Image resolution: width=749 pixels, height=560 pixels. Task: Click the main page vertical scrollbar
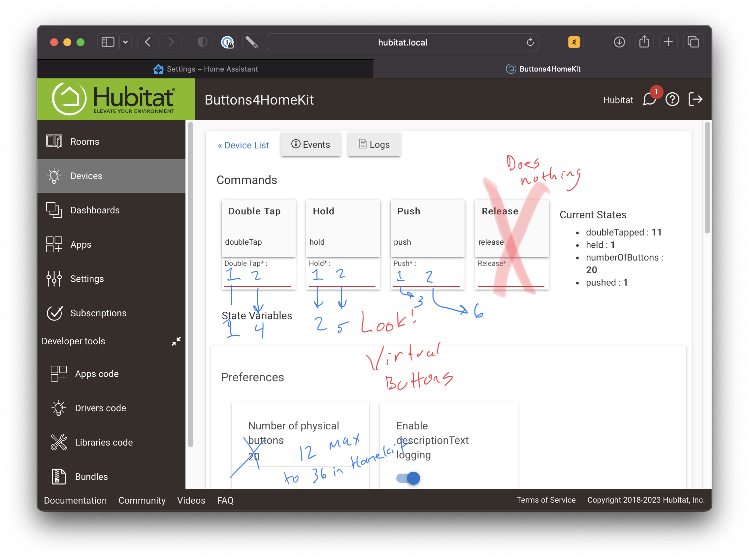tap(707, 178)
